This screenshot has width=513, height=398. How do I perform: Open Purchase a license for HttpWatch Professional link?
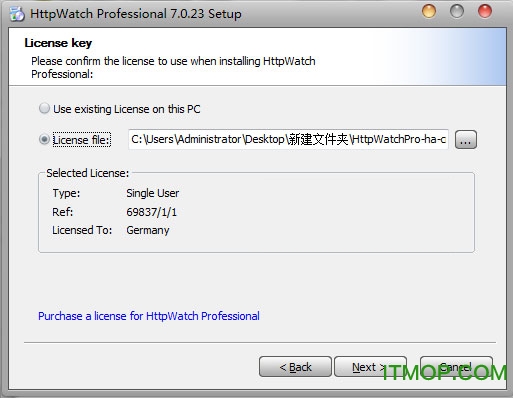149,316
